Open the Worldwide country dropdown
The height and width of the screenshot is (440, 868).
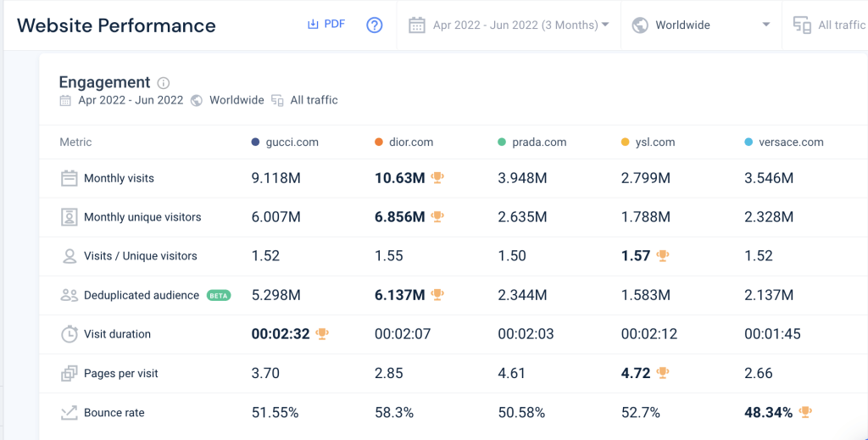click(701, 25)
